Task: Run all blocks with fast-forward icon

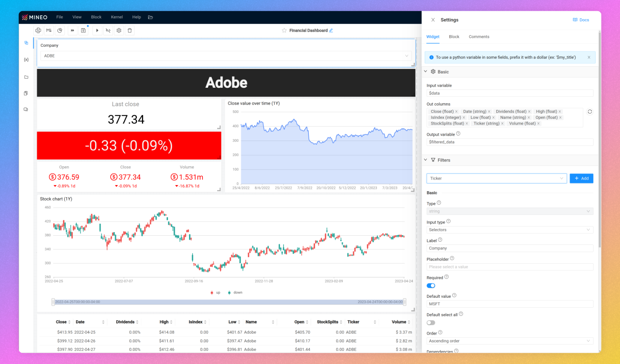Action: point(73,30)
